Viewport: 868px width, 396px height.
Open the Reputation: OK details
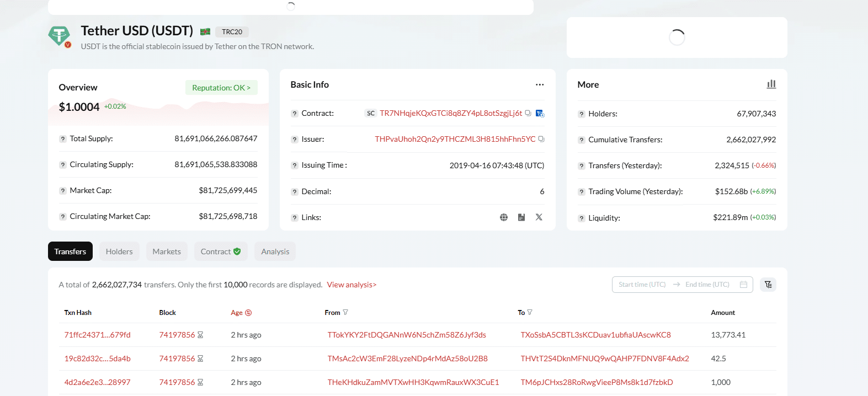pyautogui.click(x=221, y=88)
